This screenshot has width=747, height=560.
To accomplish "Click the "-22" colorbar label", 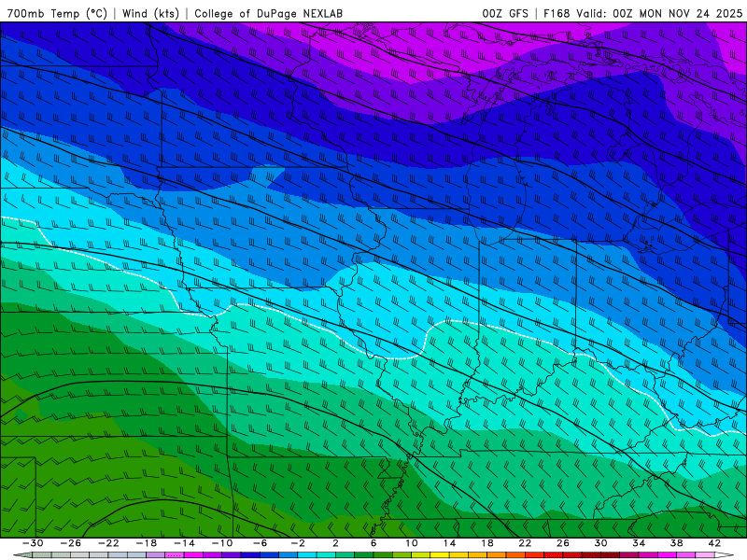I will tap(108, 543).
